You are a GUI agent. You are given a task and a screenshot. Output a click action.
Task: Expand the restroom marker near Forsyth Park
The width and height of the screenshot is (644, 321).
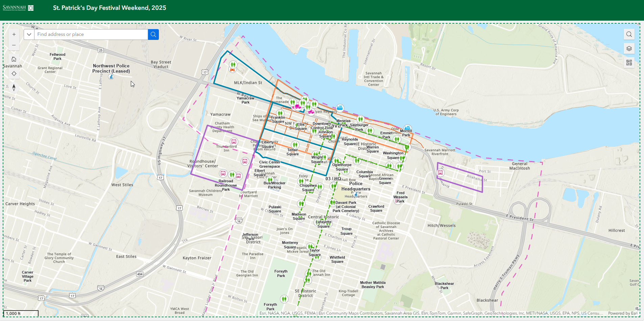[284, 299]
